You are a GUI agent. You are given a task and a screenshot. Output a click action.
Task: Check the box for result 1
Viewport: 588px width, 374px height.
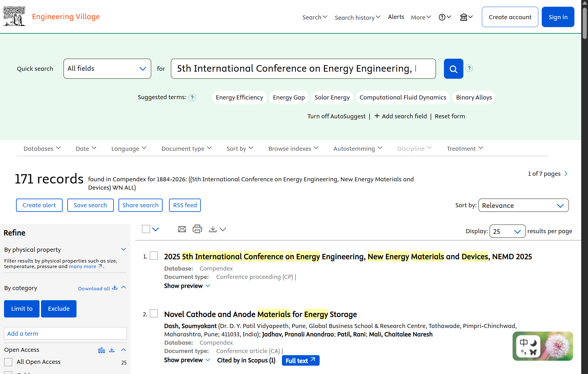[x=154, y=256]
